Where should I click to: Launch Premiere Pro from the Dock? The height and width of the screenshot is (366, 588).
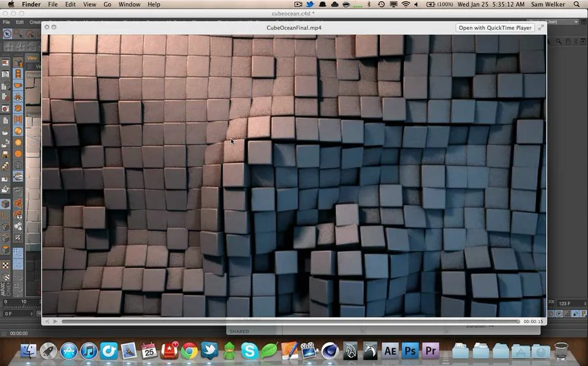point(431,351)
